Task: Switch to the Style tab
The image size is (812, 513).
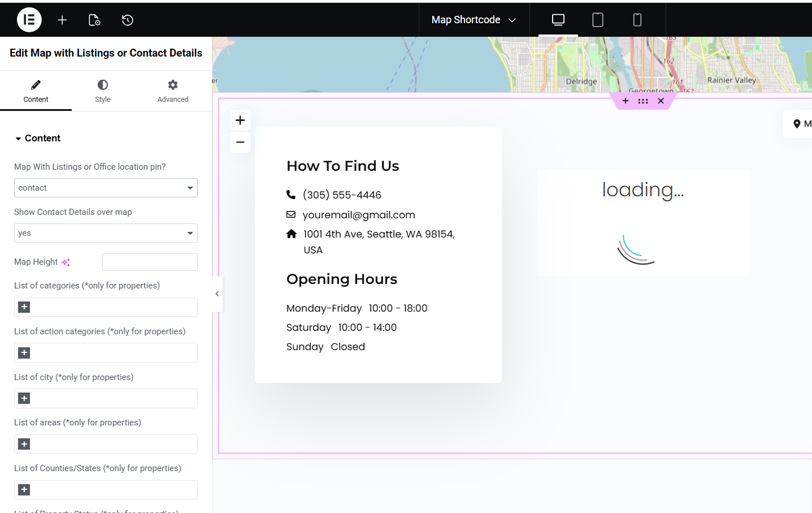Action: [103, 90]
